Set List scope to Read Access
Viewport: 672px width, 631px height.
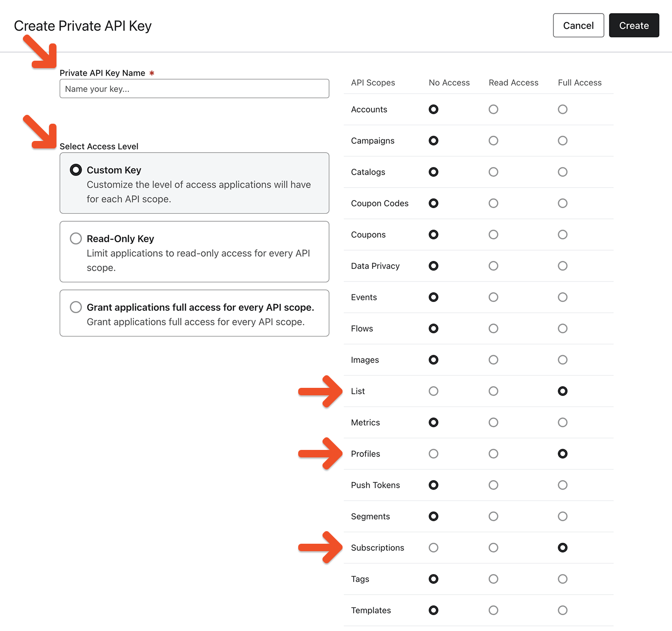pos(493,391)
